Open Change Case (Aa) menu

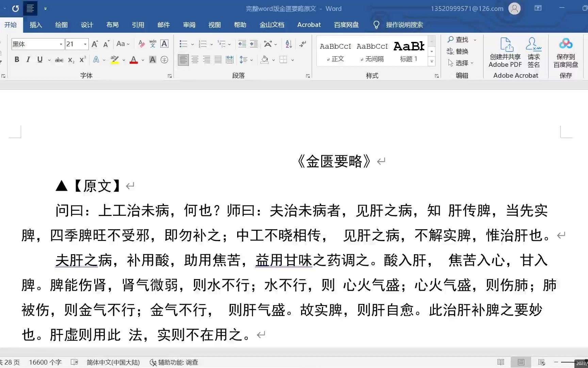[122, 44]
